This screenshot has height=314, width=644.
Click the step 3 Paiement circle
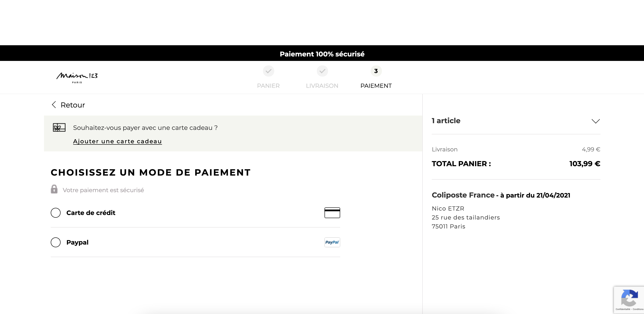click(x=376, y=71)
